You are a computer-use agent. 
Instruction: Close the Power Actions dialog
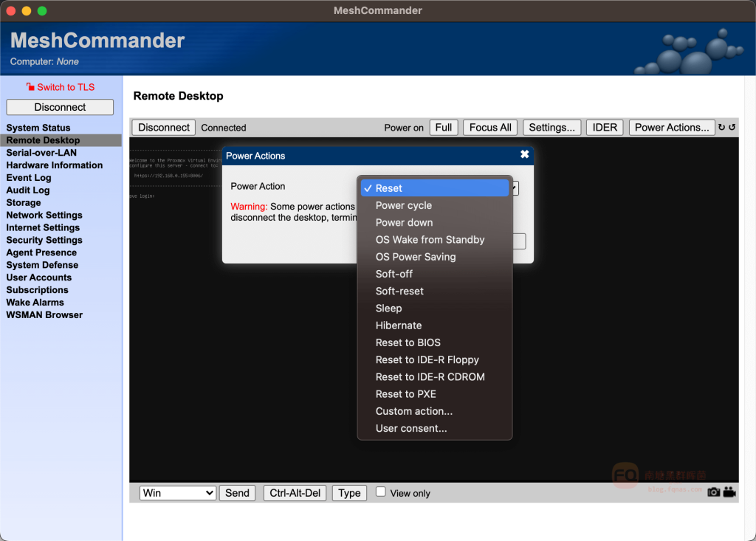[x=524, y=155]
